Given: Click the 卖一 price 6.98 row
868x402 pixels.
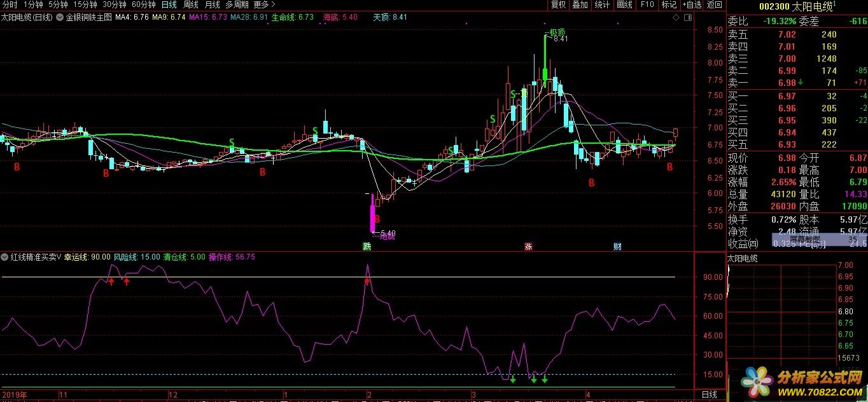Looking at the screenshot, I should [x=797, y=83].
